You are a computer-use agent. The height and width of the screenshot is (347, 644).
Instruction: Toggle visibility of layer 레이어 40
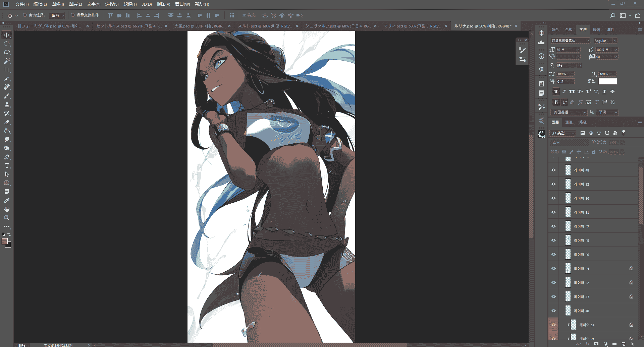[x=553, y=311]
